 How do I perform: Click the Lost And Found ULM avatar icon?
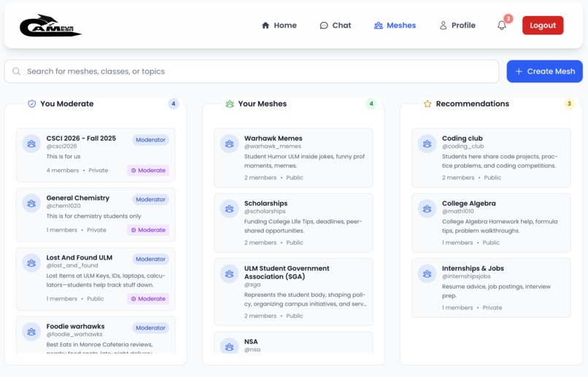pyautogui.click(x=31, y=263)
